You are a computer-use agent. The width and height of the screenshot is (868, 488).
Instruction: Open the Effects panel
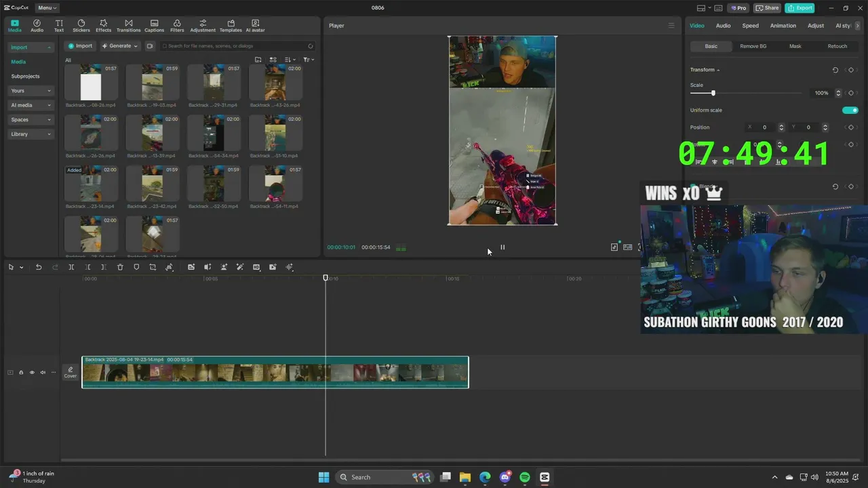[x=103, y=26]
